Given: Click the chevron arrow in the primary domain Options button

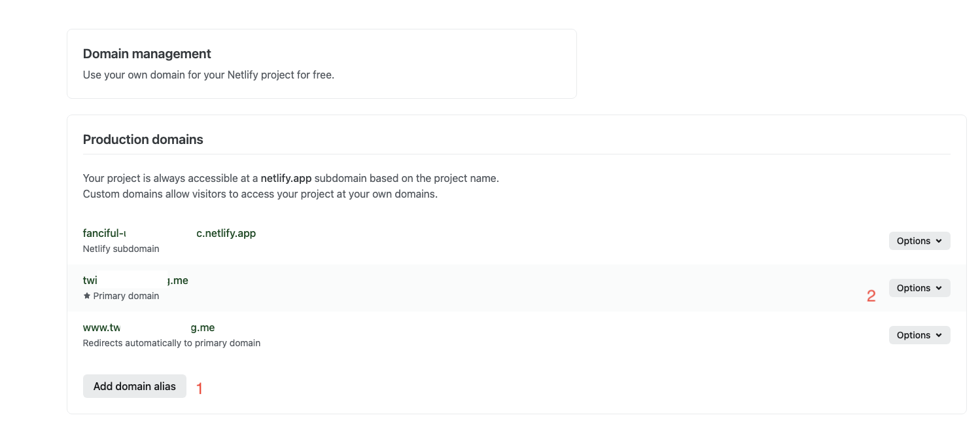Looking at the screenshot, I should (x=939, y=288).
